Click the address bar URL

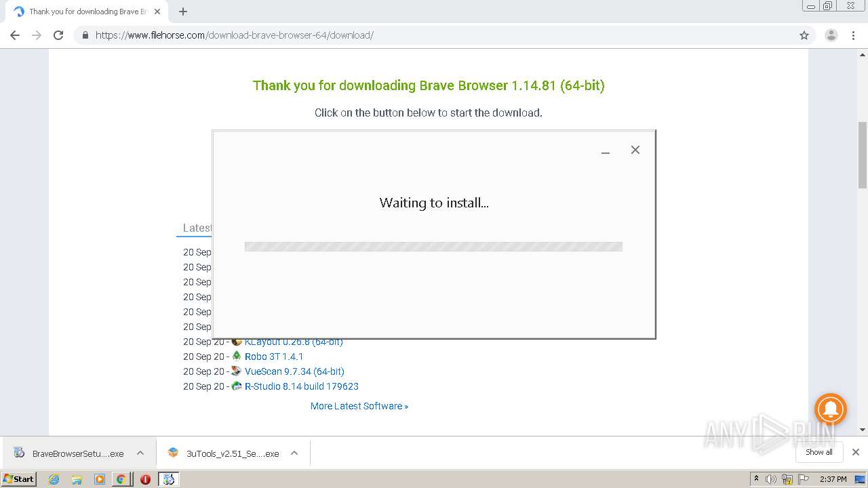[x=235, y=35]
